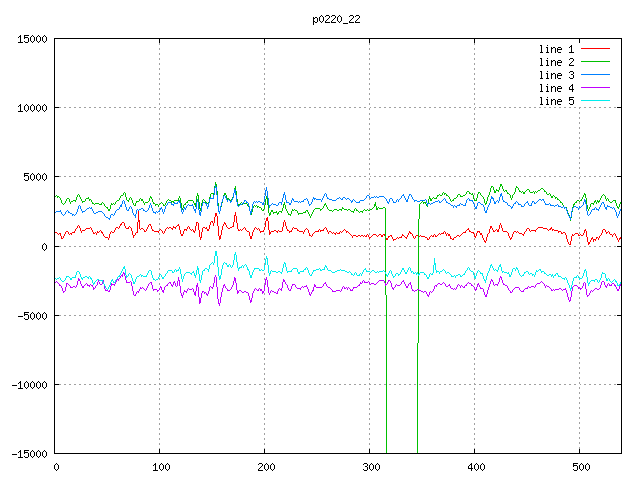Click the cyan line 5 legend sample

[595, 101]
